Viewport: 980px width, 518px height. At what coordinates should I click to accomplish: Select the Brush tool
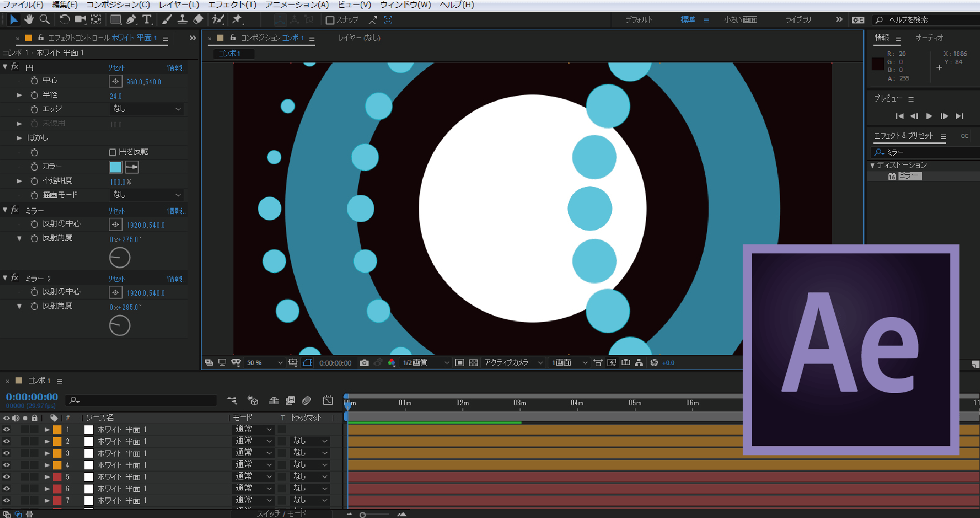(167, 20)
